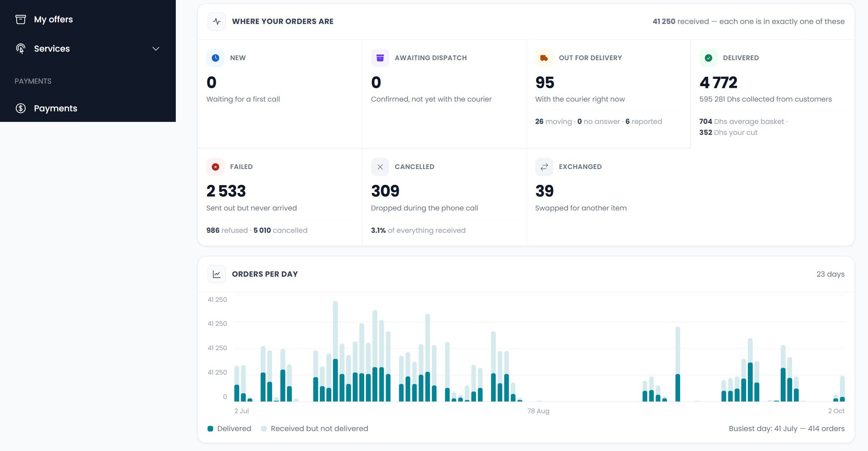Select the Payments dollar icon

[21, 108]
